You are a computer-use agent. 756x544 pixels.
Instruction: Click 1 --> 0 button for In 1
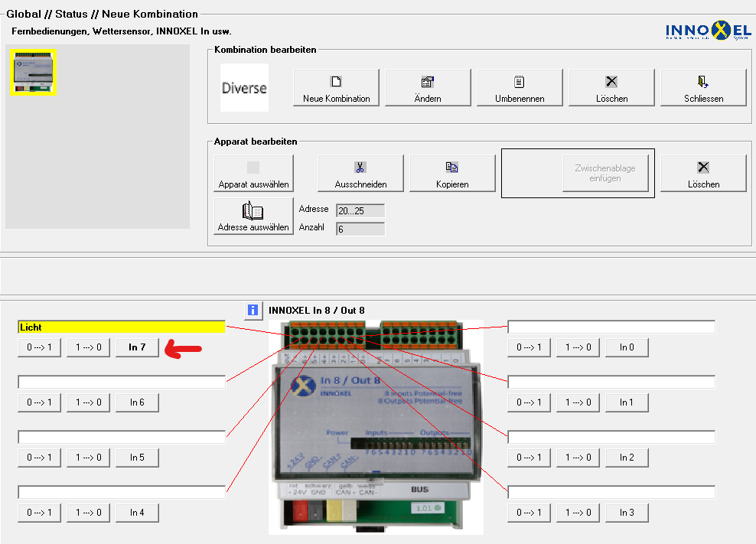[578, 402]
